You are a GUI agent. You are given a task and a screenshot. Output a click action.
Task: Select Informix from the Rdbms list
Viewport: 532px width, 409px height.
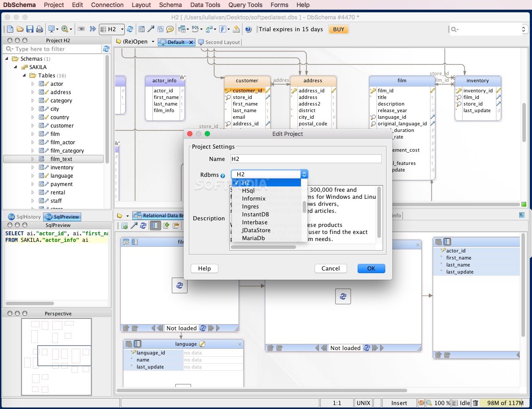[266, 199]
